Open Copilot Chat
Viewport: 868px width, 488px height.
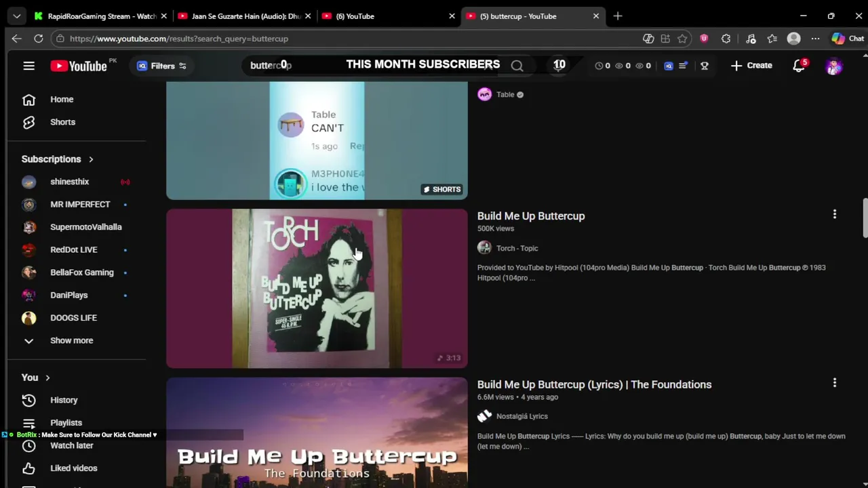pos(848,39)
